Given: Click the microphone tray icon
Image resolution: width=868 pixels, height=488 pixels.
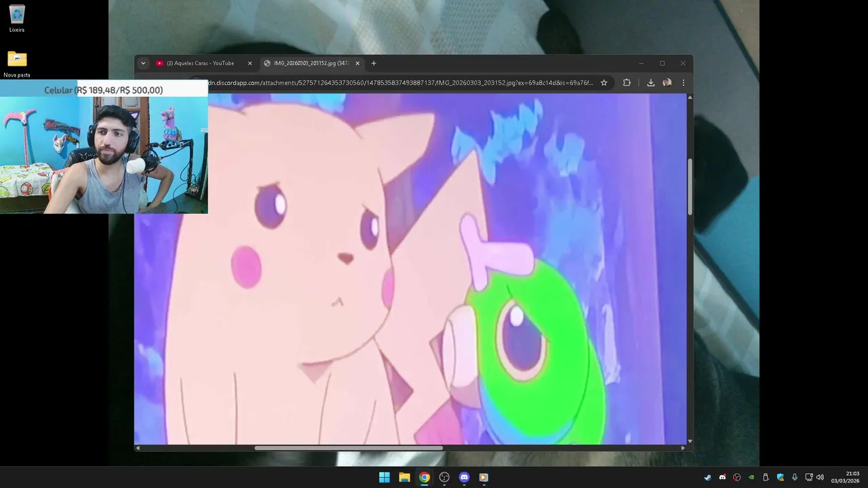Looking at the screenshot, I should click(x=795, y=477).
